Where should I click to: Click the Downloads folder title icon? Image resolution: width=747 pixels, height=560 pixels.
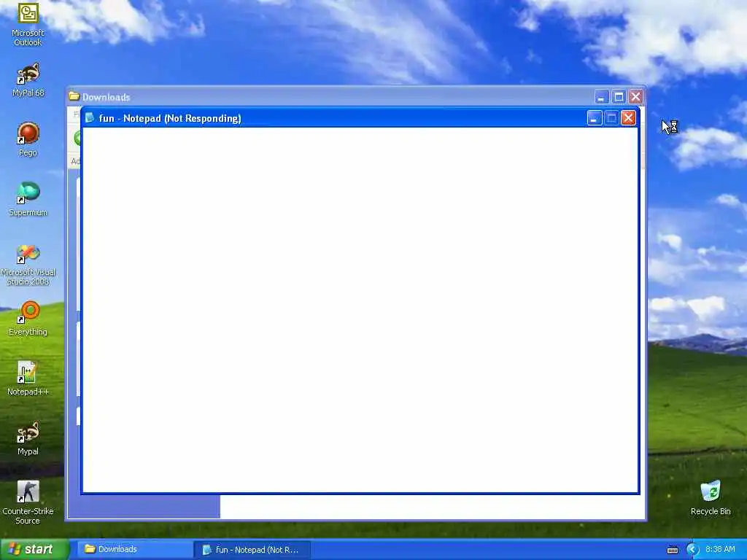[x=74, y=96]
